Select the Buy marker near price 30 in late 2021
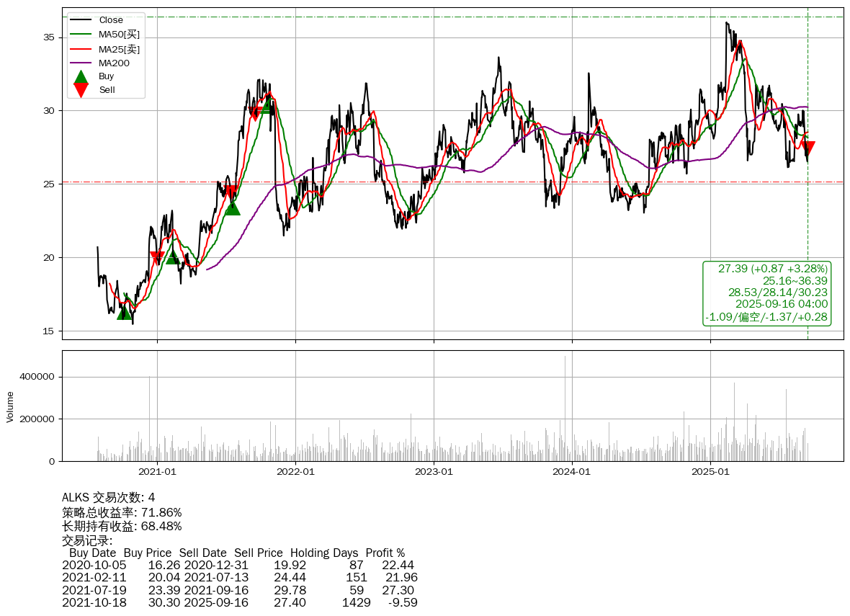 pos(267,106)
